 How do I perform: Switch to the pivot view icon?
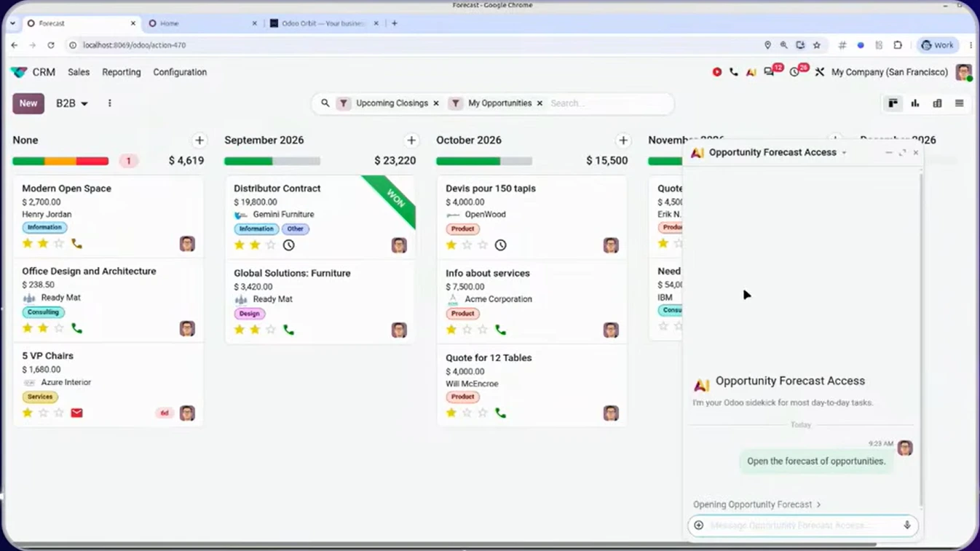point(937,103)
